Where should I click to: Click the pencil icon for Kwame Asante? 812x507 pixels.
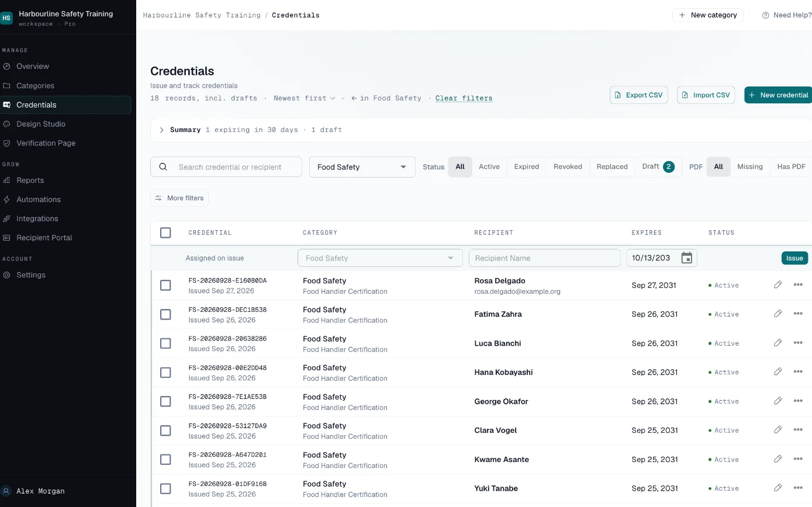tap(778, 459)
